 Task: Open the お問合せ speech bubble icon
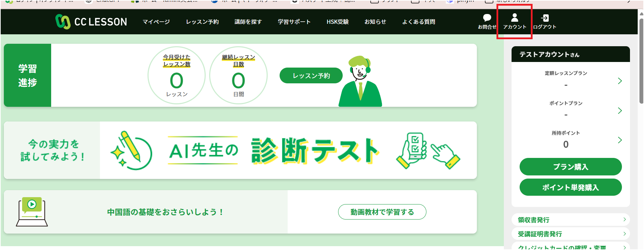coord(487,18)
